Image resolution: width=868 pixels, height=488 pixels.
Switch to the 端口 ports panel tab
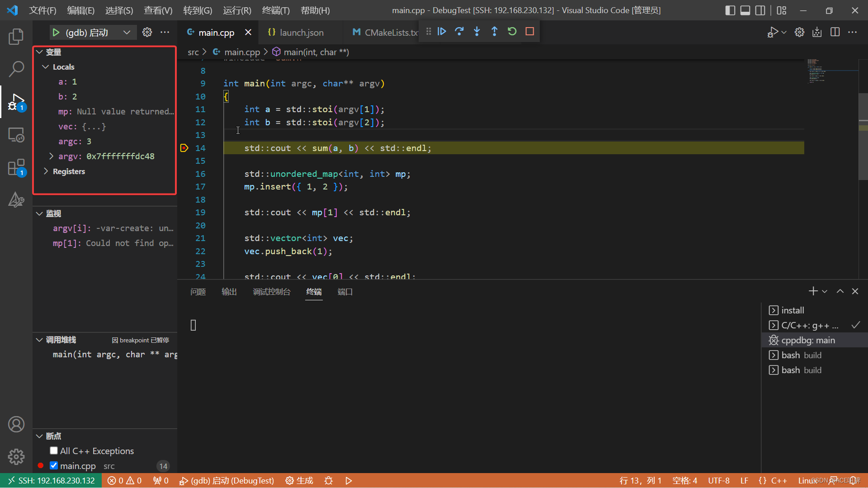pos(345,292)
